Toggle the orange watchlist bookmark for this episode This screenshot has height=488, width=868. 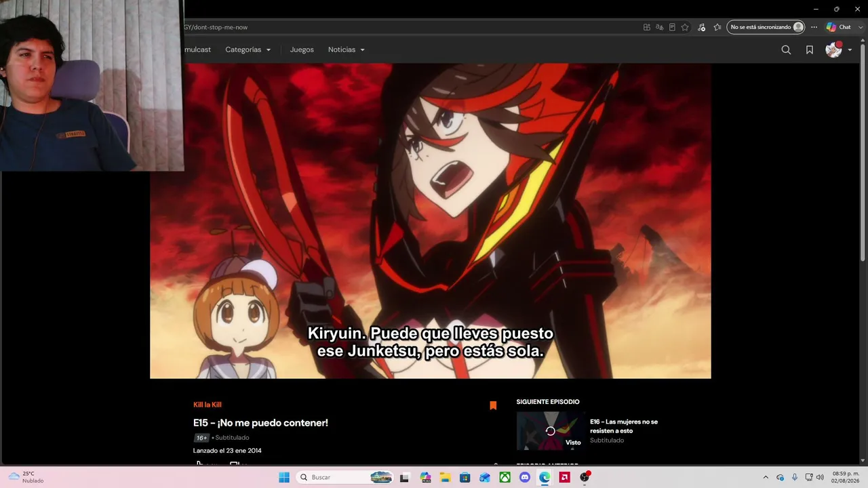pos(493,405)
